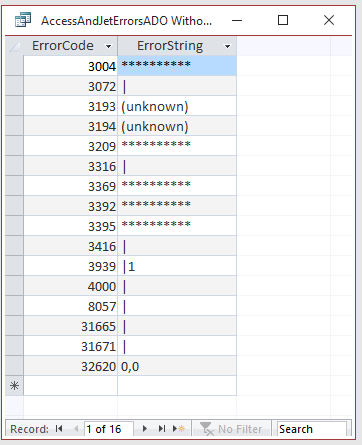Click ErrorCode cell 31665
362x445 pixels.
tap(70, 326)
